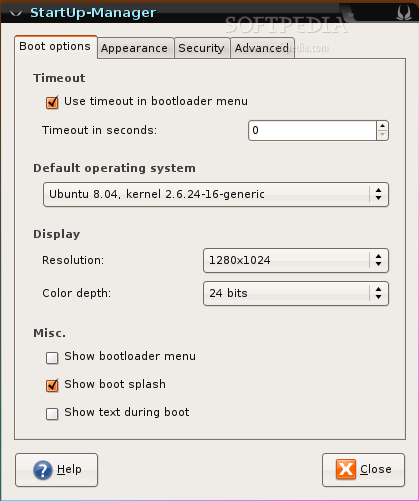This screenshot has width=419, height=501.
Task: Open the Color depth 24 bits dropdown
Action: (296, 293)
